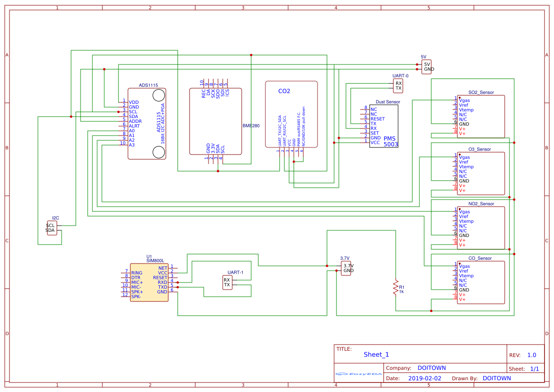This screenshot has height=392, width=554.
Task: Select the DOITOWN company name text
Action: [432, 367]
